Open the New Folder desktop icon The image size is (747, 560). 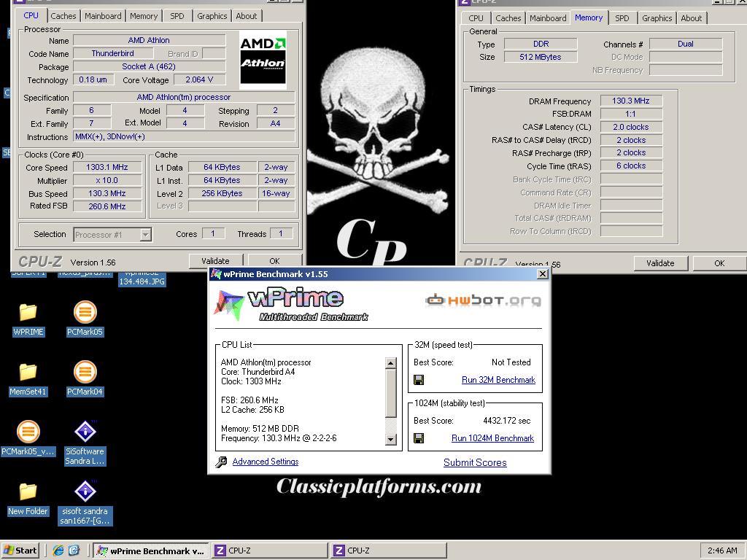(28, 499)
